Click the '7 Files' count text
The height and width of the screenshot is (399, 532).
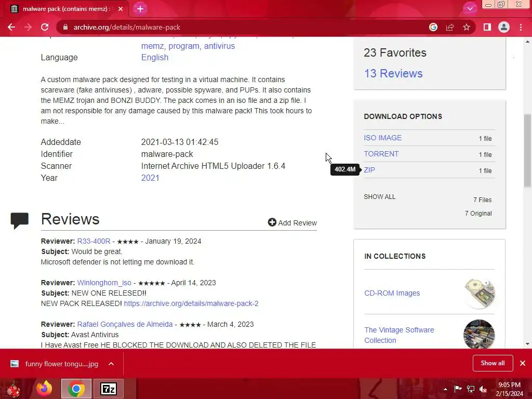[483, 200]
